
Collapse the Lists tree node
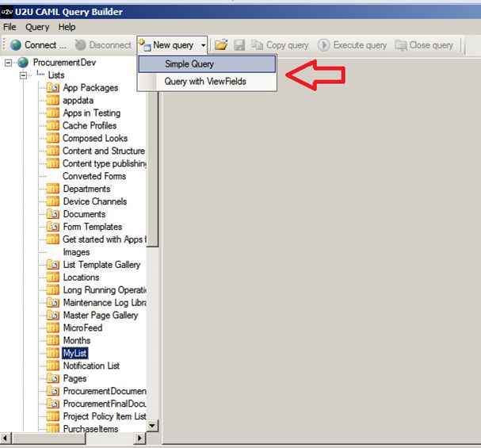pyautogui.click(x=23, y=75)
